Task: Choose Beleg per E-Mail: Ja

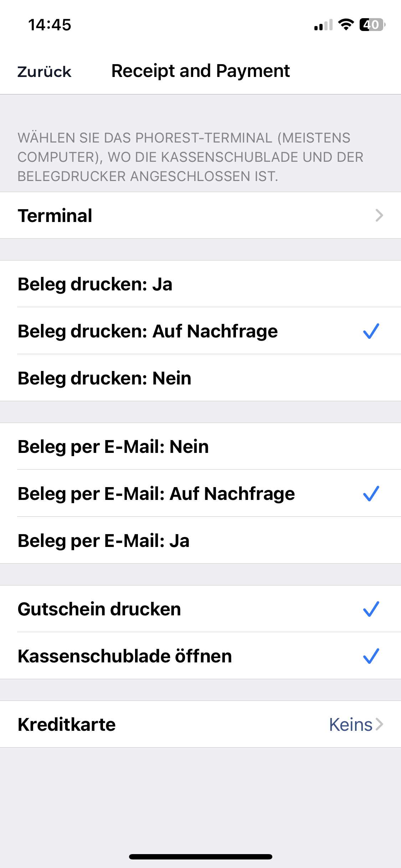Action: (200, 540)
